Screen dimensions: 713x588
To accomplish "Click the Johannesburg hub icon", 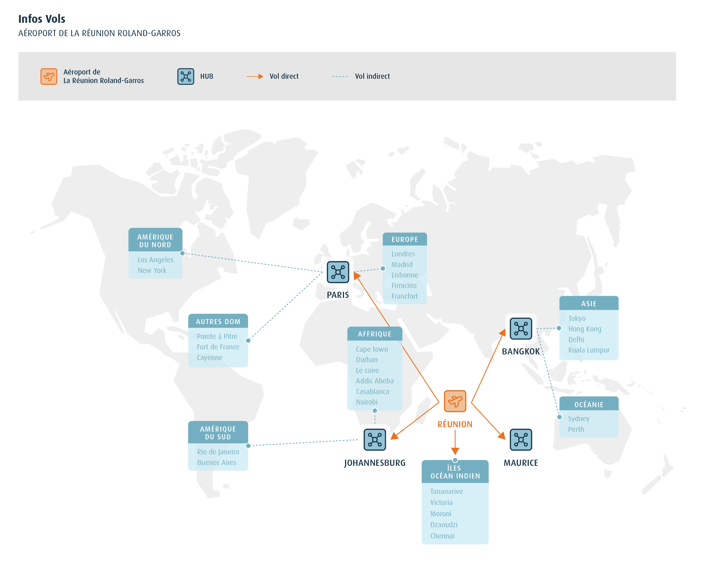I will click(x=375, y=440).
